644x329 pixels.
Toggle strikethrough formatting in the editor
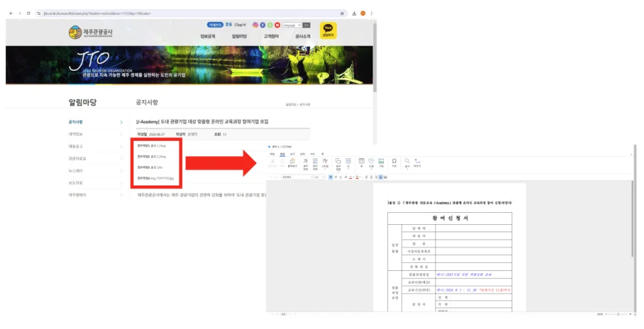[x=346, y=178]
